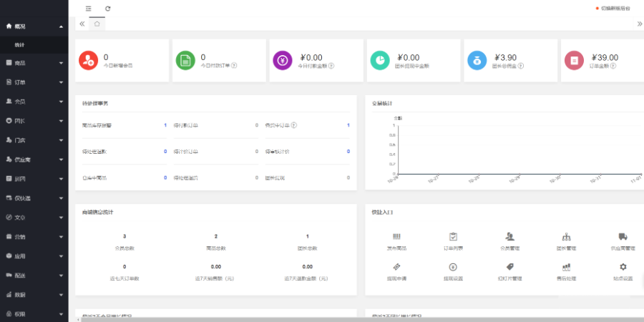Viewport: 644px width, 322px height.
Task: Open the 站点设置 gear shortcut icon
Action: pos(623,267)
